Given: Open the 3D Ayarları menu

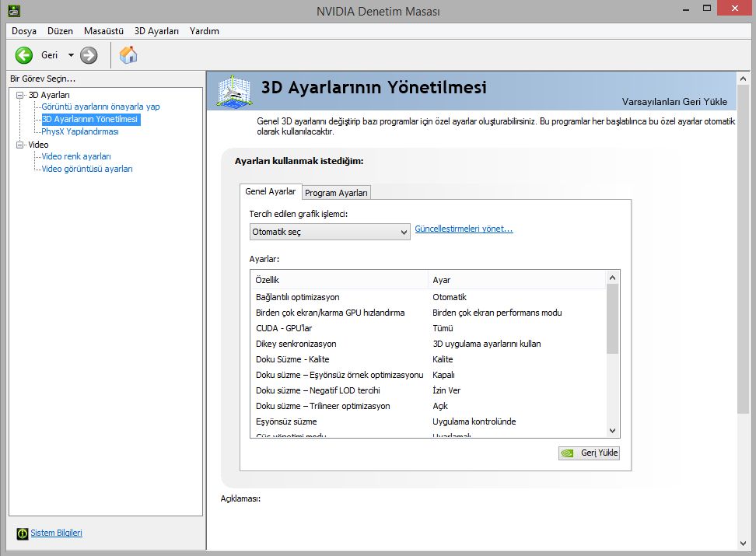Looking at the screenshot, I should click(156, 31).
